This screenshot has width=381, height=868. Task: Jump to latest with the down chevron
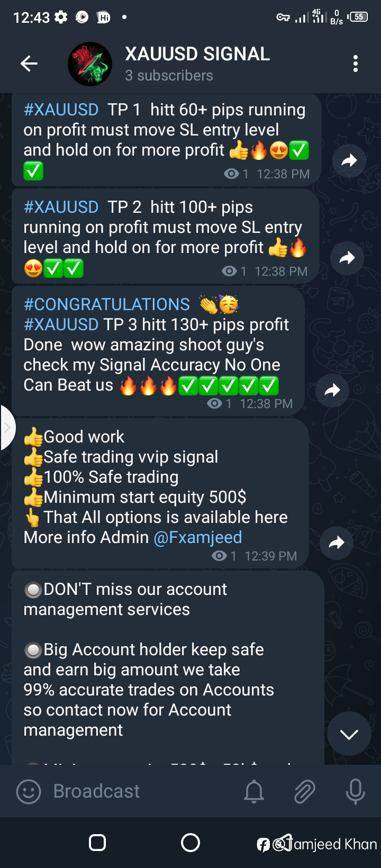pos(349,734)
